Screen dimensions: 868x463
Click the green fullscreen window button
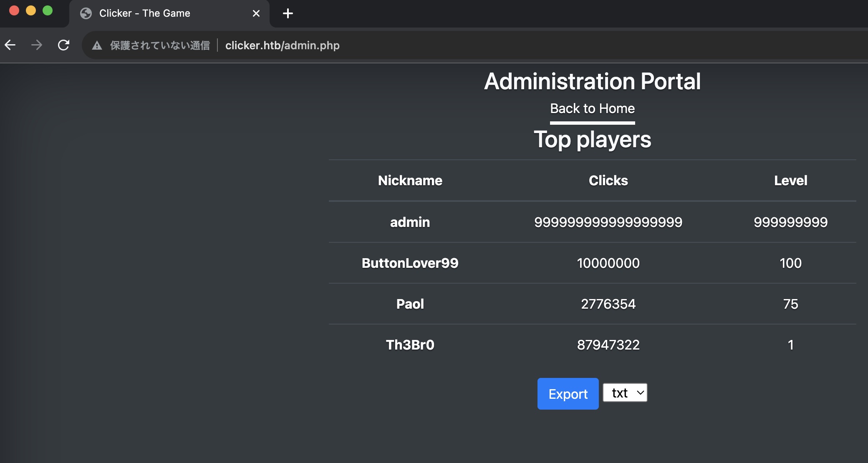click(x=48, y=11)
